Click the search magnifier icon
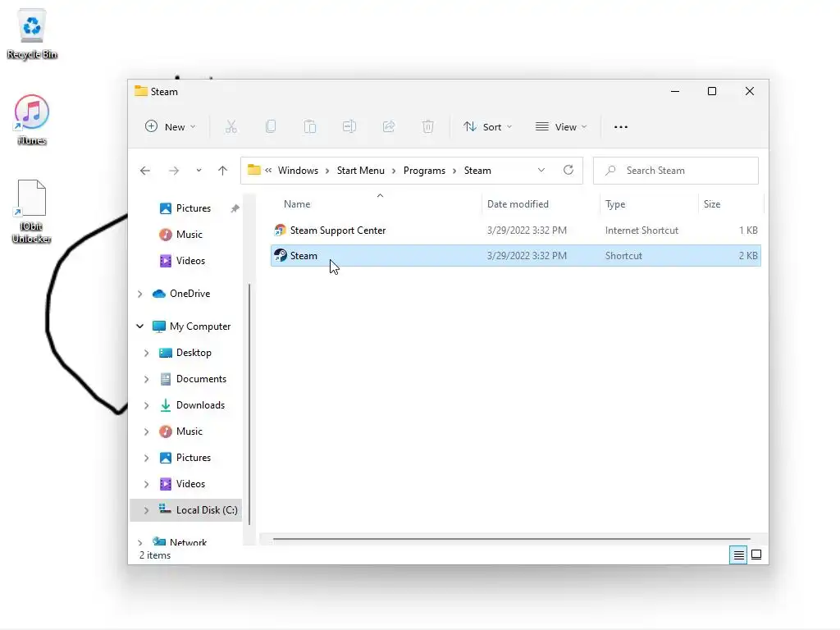840x630 pixels. coord(610,171)
